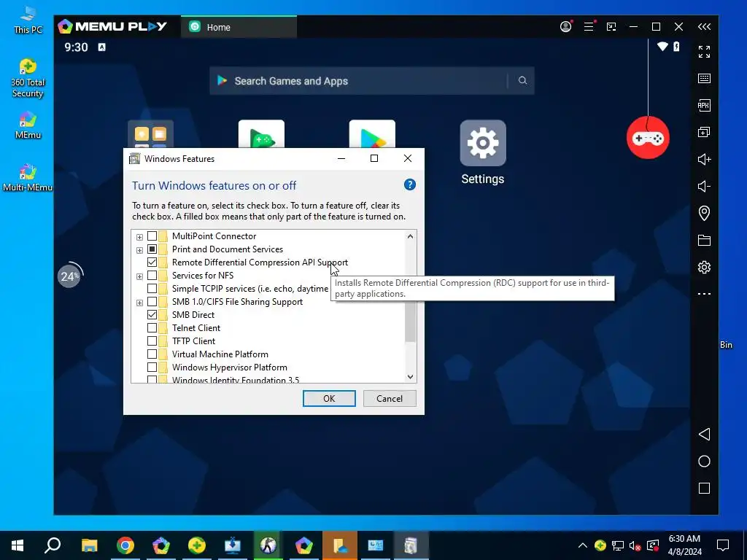The height and width of the screenshot is (560, 747).
Task: Uncheck Remote Differential Compression API Support
Action: (x=152, y=262)
